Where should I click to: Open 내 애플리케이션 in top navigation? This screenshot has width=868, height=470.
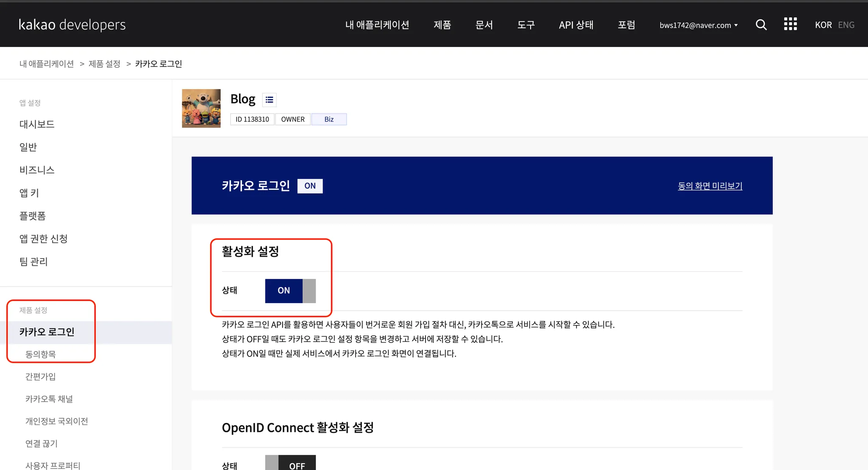pyautogui.click(x=377, y=25)
